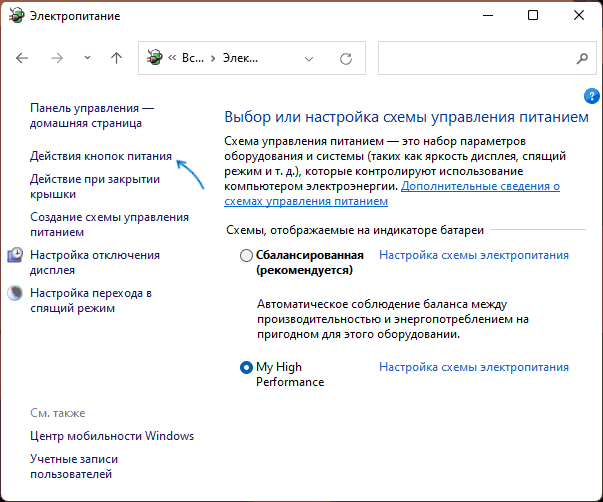Minimize the Электропитание window

point(488,15)
